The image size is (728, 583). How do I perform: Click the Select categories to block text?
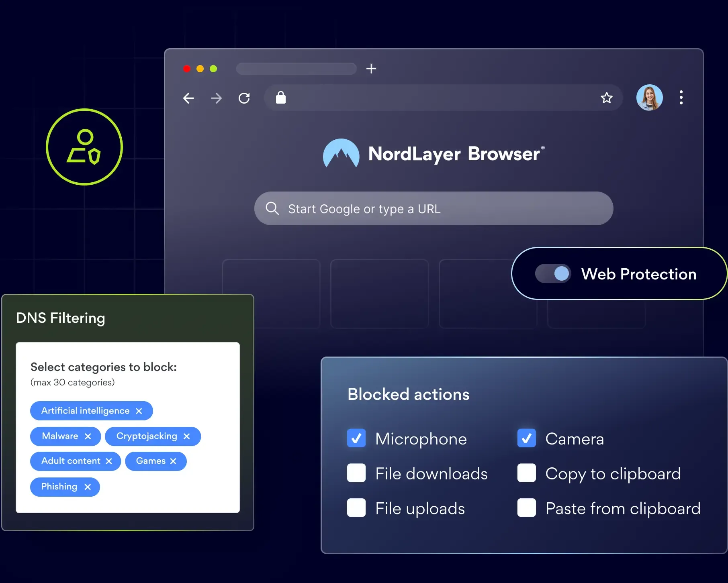(104, 367)
